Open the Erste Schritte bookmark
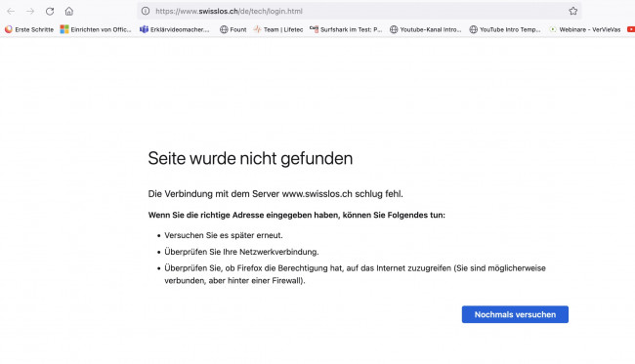This screenshot has height=364, width=635. click(x=29, y=29)
